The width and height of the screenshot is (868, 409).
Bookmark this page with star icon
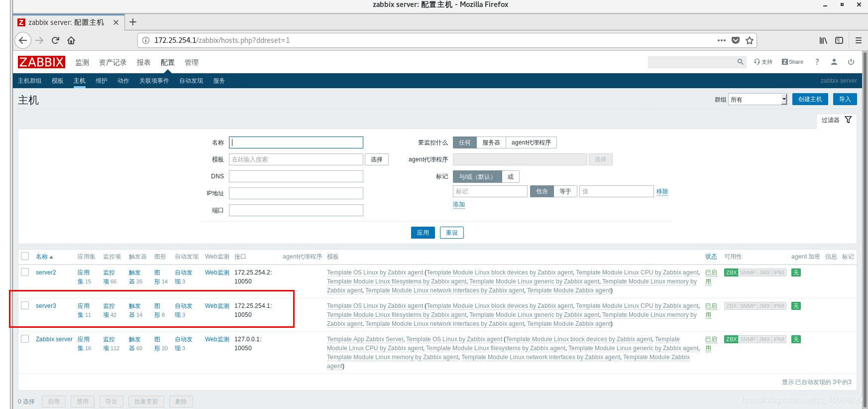click(x=750, y=40)
